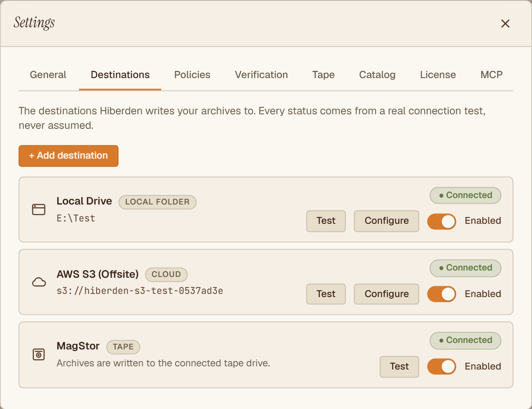The width and height of the screenshot is (532, 409).
Task: Click the TAPE type tag
Action: tap(123, 347)
